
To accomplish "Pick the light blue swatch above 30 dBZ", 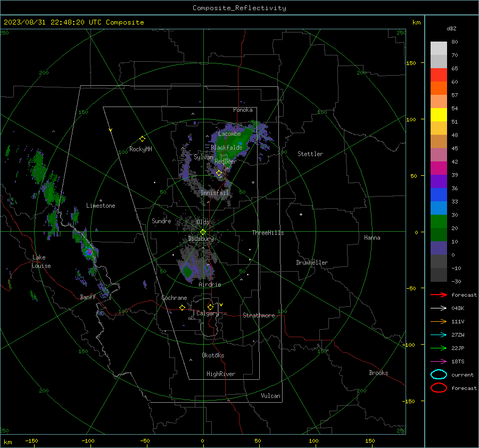I will (x=439, y=208).
